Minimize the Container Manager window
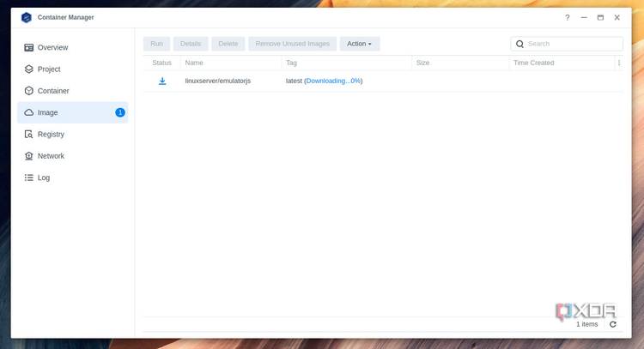Image resolution: width=644 pixels, height=349 pixels. coord(584,18)
